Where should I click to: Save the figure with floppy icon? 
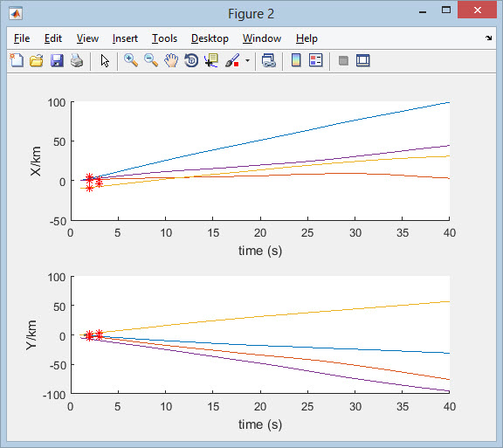tap(57, 60)
